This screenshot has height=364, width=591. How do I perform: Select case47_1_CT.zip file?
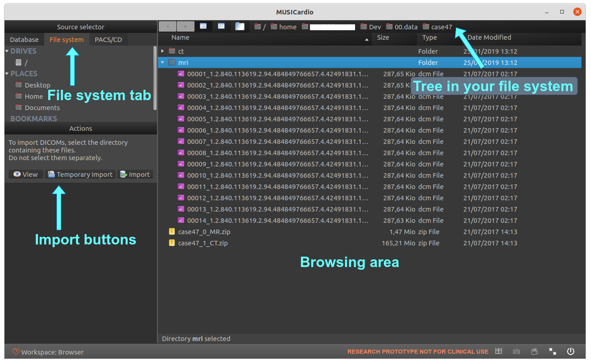[370, 243]
